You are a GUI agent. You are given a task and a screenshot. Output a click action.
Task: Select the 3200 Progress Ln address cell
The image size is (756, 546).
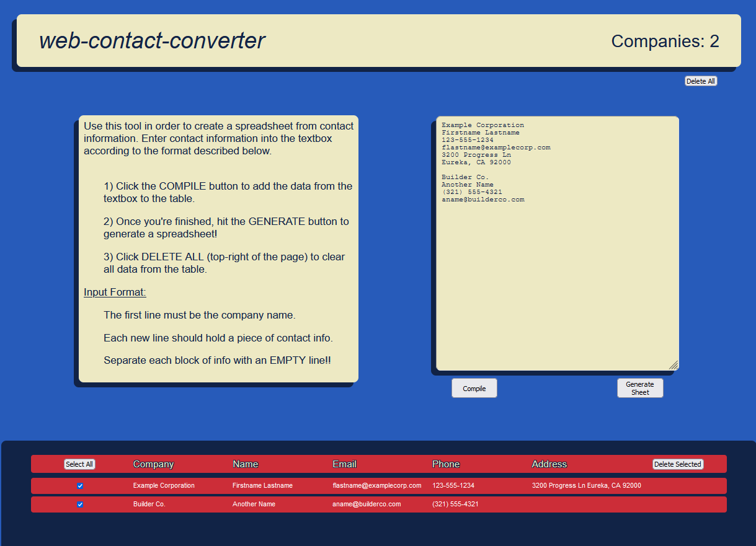(586, 486)
